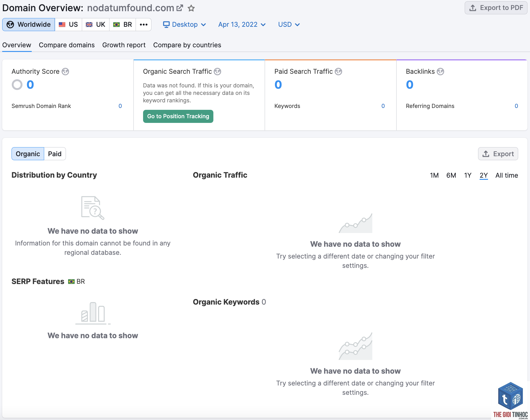
Task: Expand the USD currency dropdown
Action: 289,25
